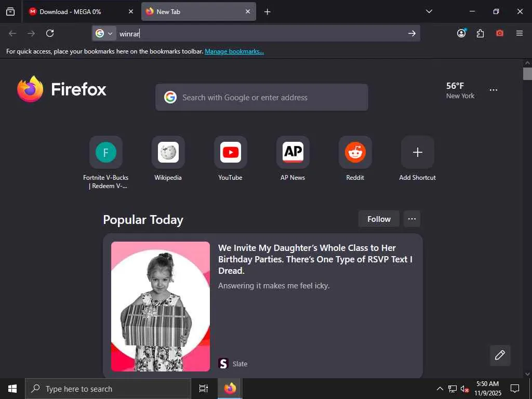Submit the address bar search with go arrow
Image resolution: width=532 pixels, height=399 pixels.
(x=412, y=33)
